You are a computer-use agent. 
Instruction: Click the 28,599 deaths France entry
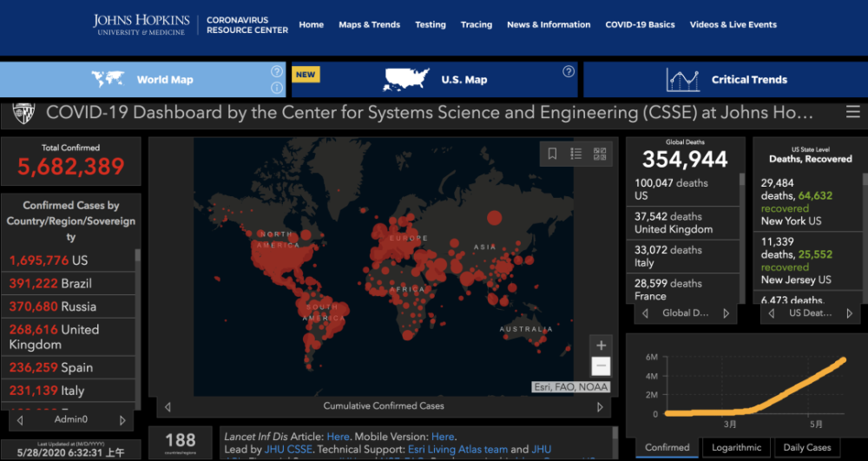(x=682, y=288)
